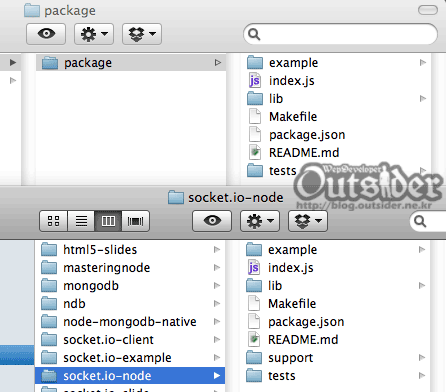Select README.md in package window
Viewport: 446px width, 392px height.
coord(336,153)
